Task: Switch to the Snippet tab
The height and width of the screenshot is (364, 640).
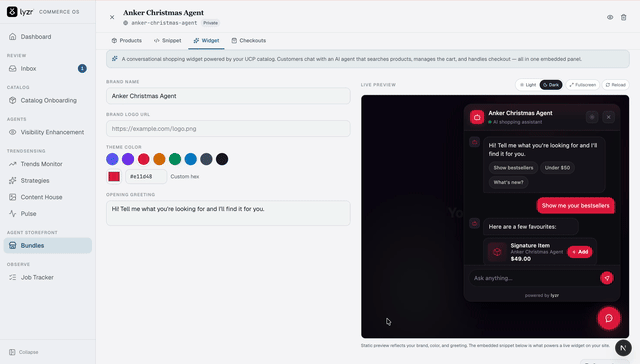Action: point(167,40)
